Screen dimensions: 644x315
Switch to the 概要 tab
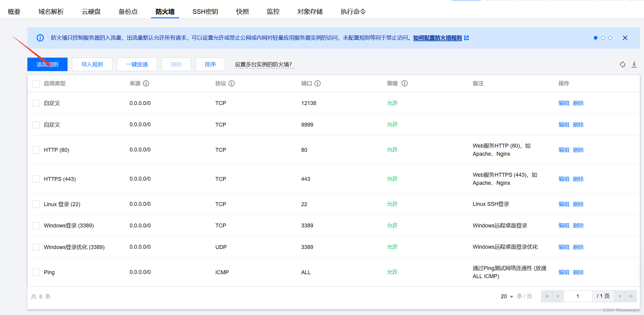(14, 12)
